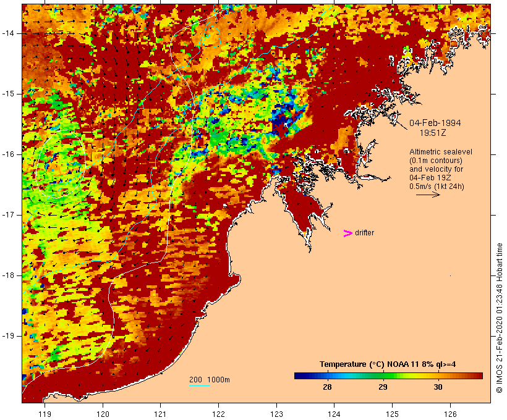Click the IMOS copyright timestamp text
Viewport: 507px width, 420px height.
click(500, 318)
